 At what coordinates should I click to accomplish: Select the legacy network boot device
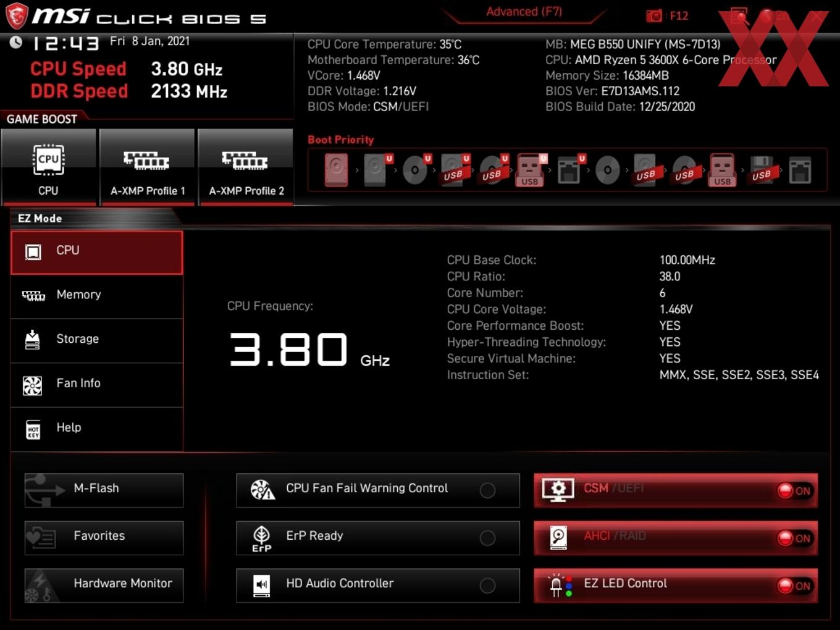click(800, 170)
